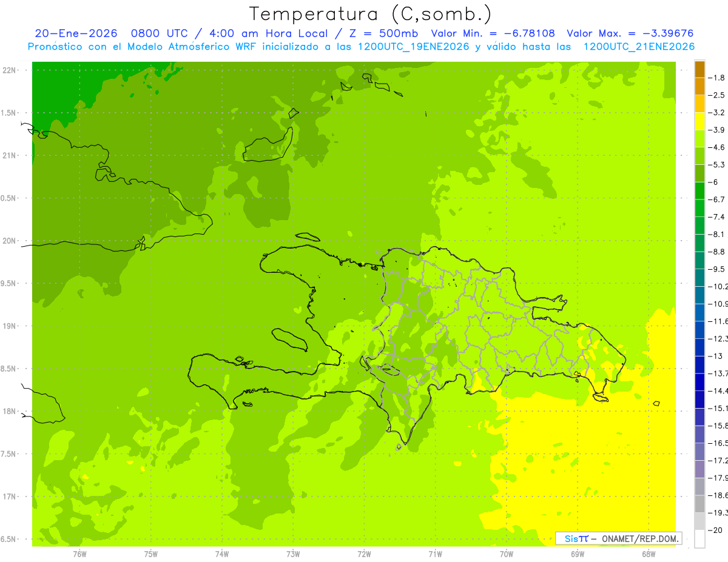Pick the lime swatch between -3.9 and -4.6
Viewport: 728px width, 562px height.
tap(699, 139)
